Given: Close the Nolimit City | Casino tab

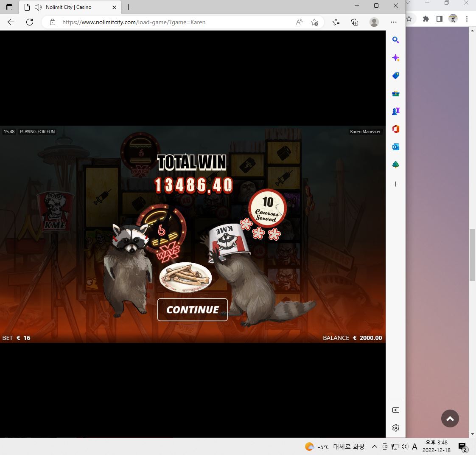Looking at the screenshot, I should pos(114,7).
